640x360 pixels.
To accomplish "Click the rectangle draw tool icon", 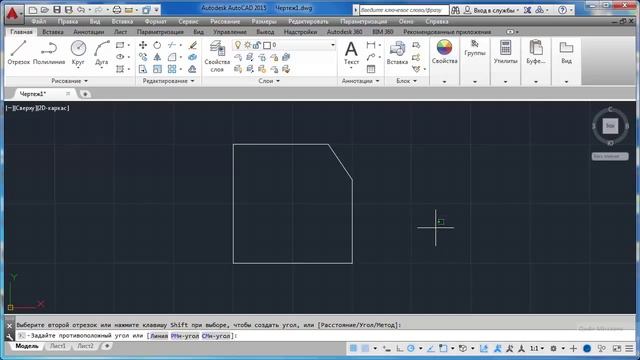I will (x=120, y=45).
